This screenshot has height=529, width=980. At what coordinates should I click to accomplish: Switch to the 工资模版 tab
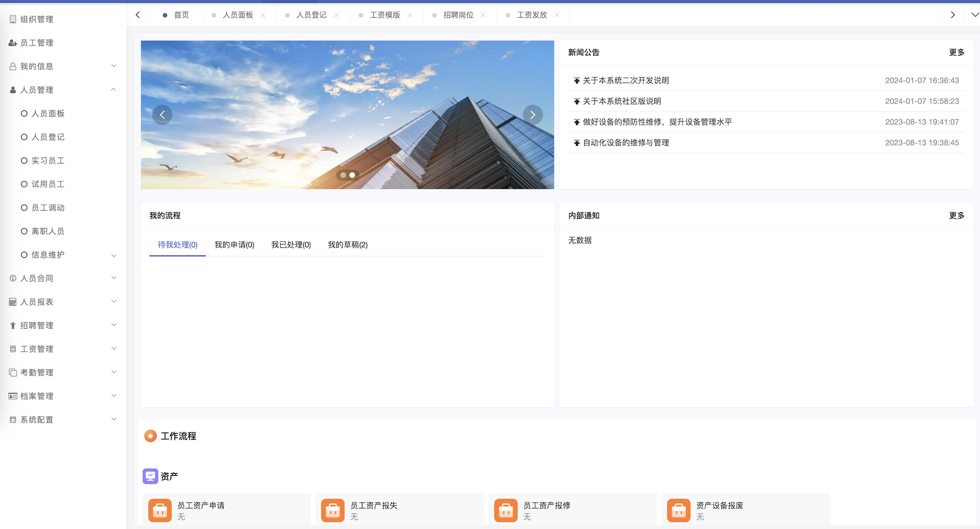385,15
